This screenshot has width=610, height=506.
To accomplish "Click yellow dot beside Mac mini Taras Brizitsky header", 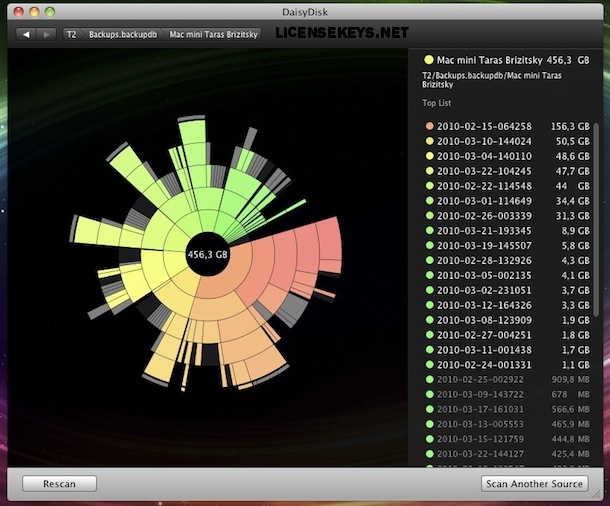I will (x=429, y=60).
